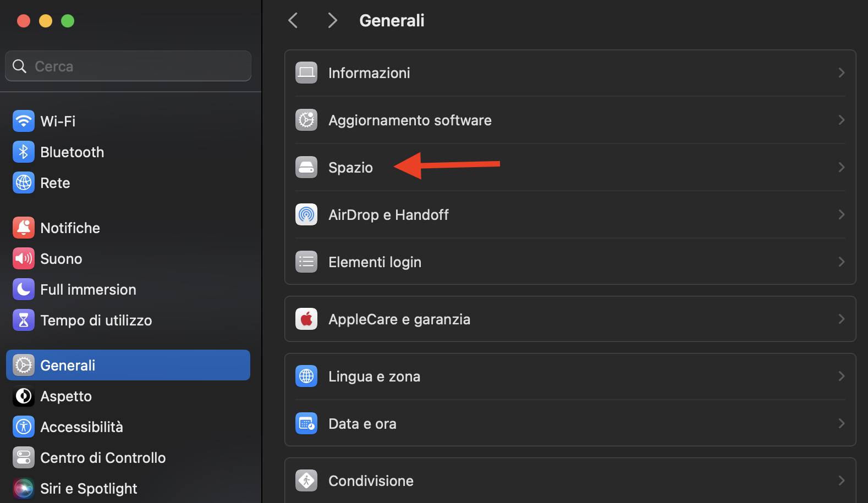This screenshot has width=868, height=503.
Task: Select Tempo di utilizzo label in sidebar
Action: (x=96, y=320)
